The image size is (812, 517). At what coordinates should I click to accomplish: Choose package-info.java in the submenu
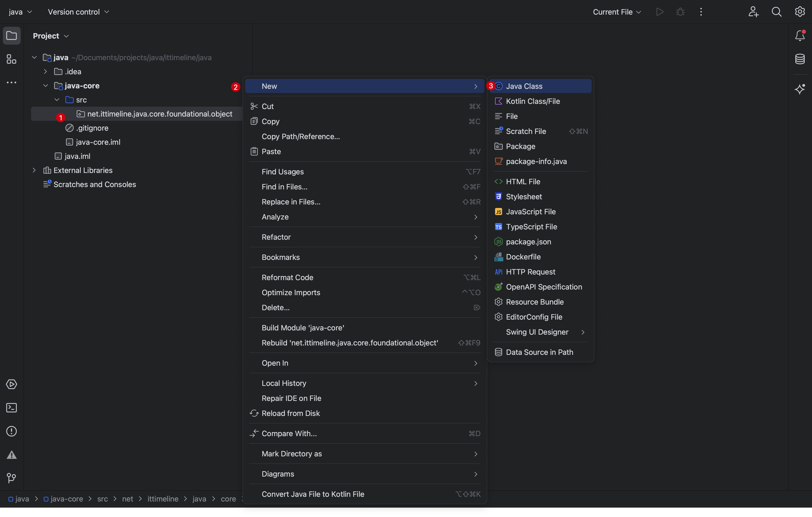541,161
